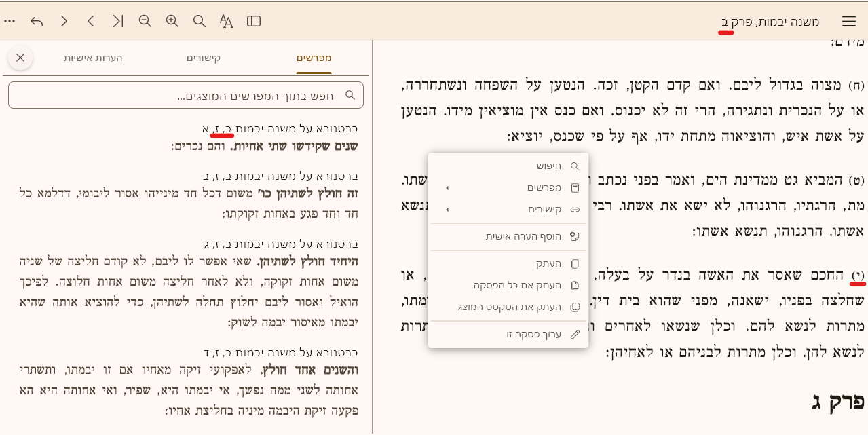Click the search magnifier inside the commentary search box
The height and width of the screenshot is (435, 868).
click(350, 95)
